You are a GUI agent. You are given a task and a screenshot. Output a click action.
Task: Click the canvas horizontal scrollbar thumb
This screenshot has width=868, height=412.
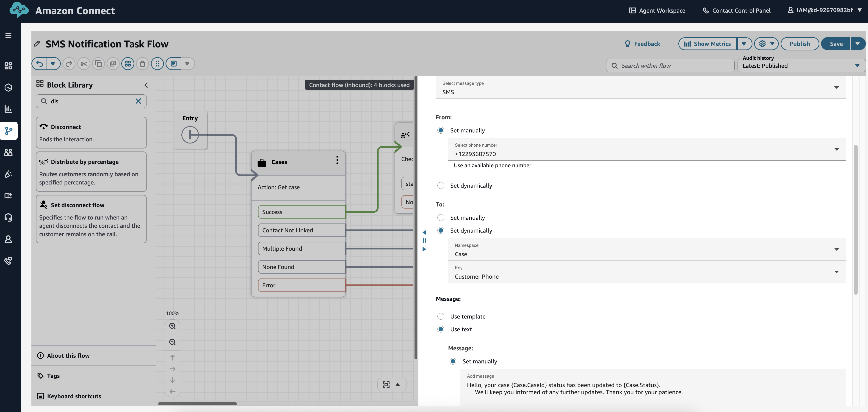(197, 403)
